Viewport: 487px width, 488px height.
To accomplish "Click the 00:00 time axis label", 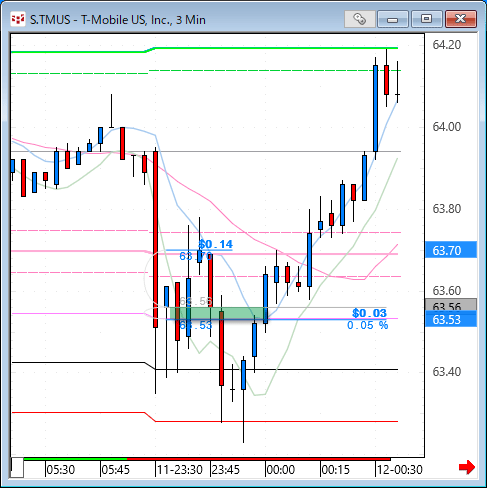I will 281,470.
